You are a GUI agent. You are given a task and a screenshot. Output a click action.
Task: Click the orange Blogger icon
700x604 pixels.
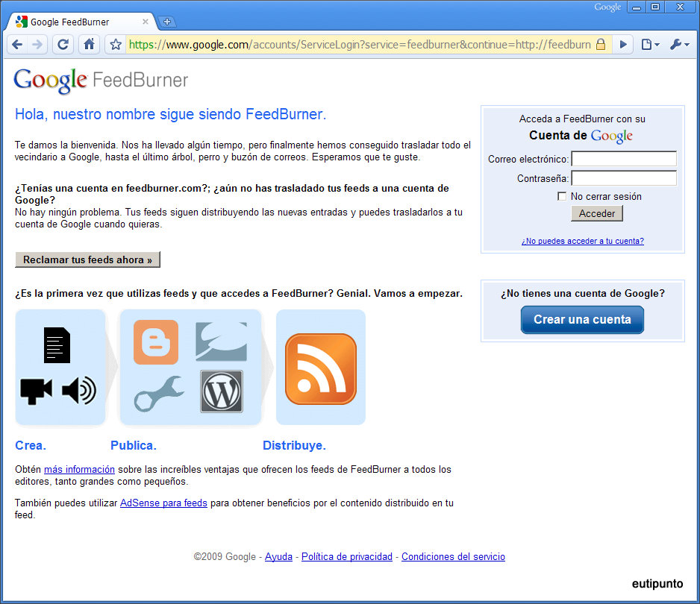[156, 342]
